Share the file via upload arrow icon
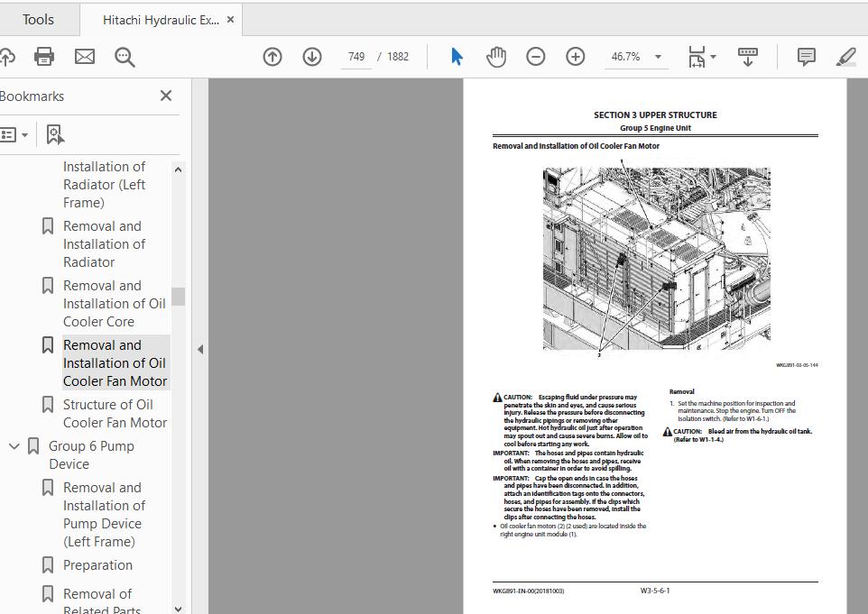 coord(8,56)
